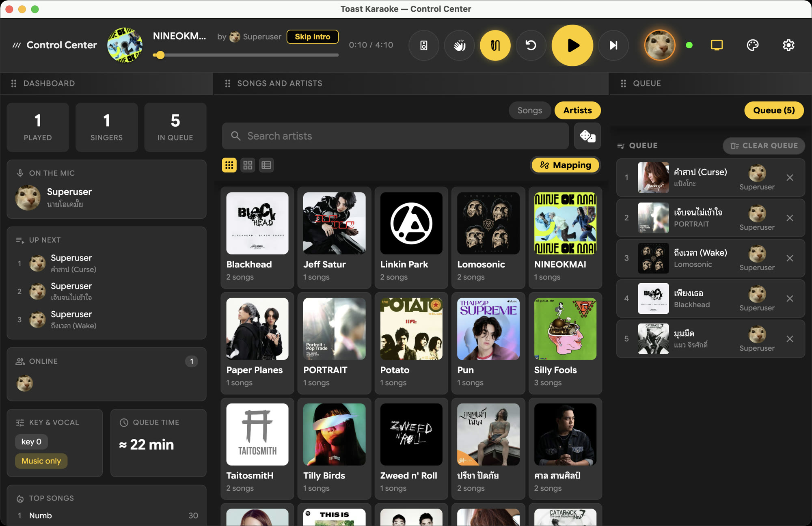Open the Lomosonic artist card

point(488,238)
